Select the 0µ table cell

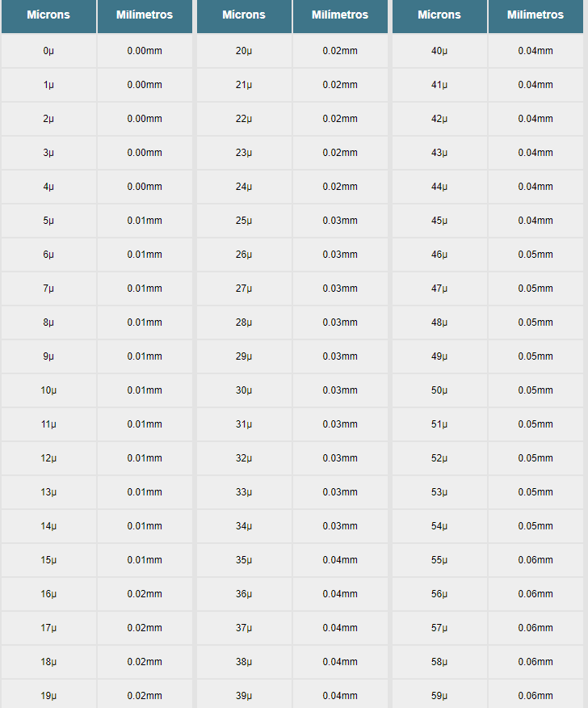pyautogui.click(x=48, y=51)
